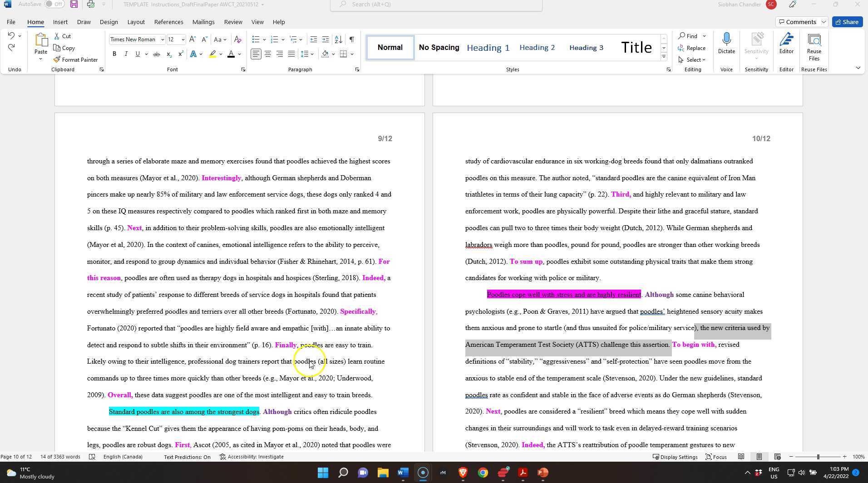This screenshot has height=483, width=868.
Task: Click the Paste clipboard icon
Action: tap(41, 41)
